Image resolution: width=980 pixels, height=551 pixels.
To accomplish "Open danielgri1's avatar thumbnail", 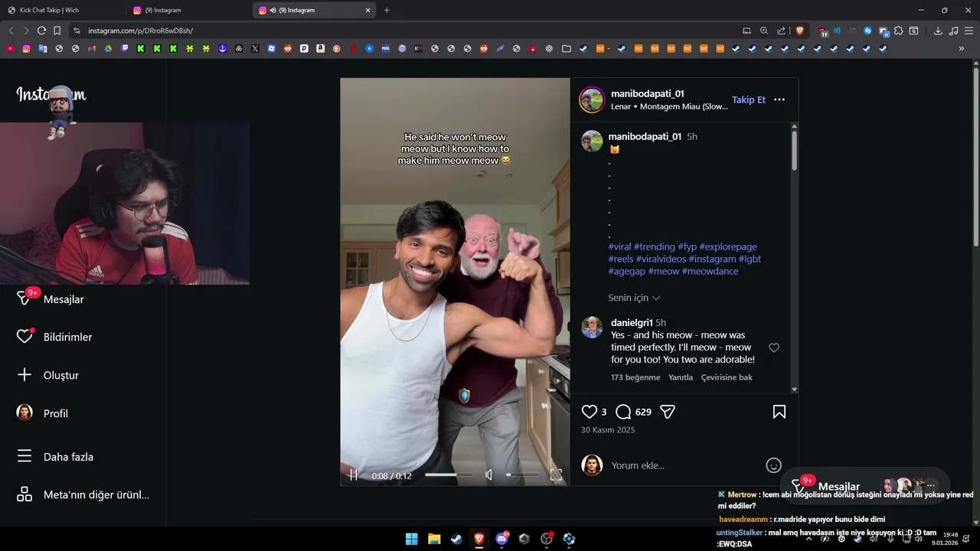I will click(592, 328).
